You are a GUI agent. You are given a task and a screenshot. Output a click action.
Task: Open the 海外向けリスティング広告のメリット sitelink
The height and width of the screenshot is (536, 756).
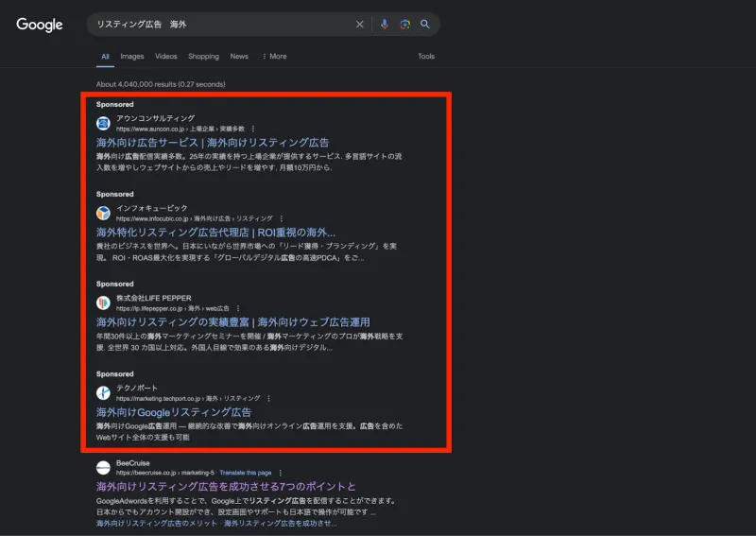coord(155,524)
